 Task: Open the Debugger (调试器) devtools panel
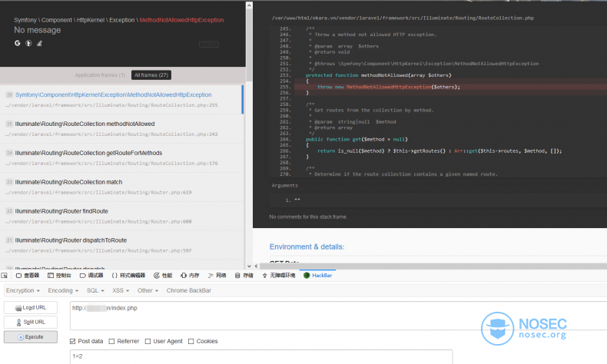coord(91,276)
